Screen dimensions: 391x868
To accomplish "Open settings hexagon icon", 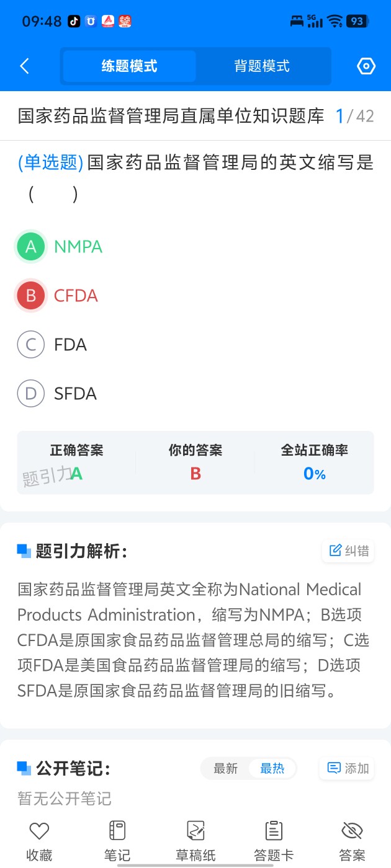I will (366, 66).
